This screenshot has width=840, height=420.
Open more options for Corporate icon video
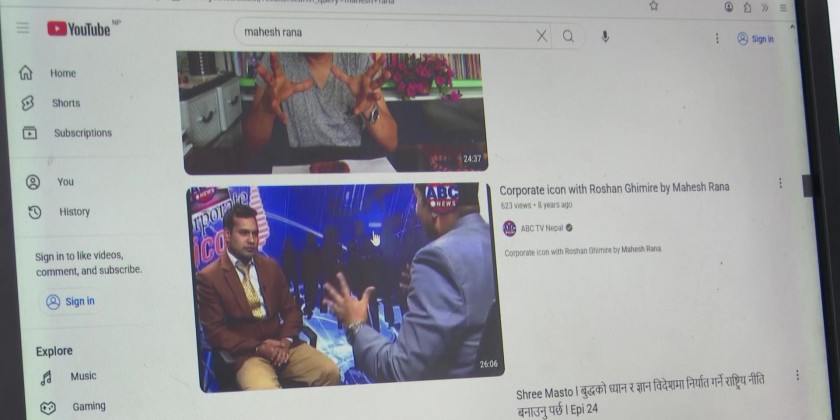(x=780, y=184)
